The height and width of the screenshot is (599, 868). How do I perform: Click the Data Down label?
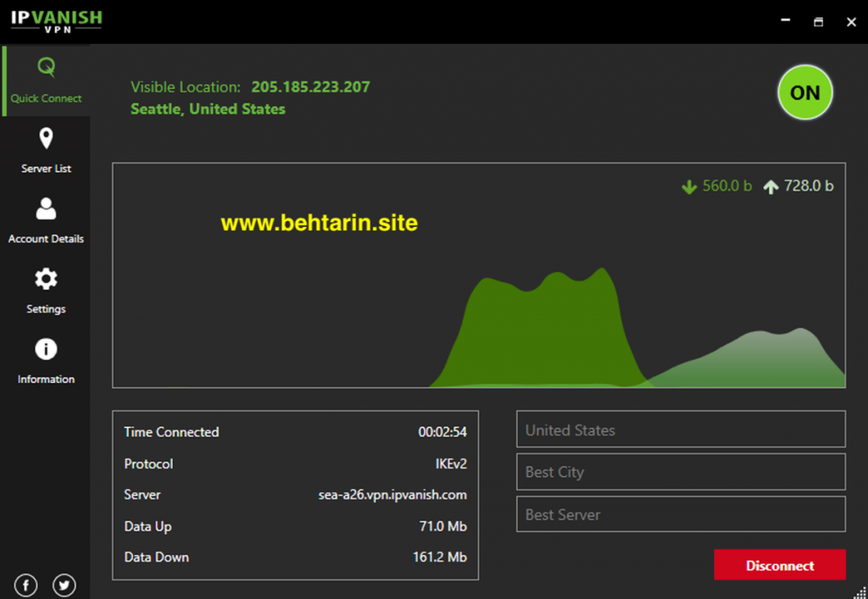pyautogui.click(x=157, y=557)
